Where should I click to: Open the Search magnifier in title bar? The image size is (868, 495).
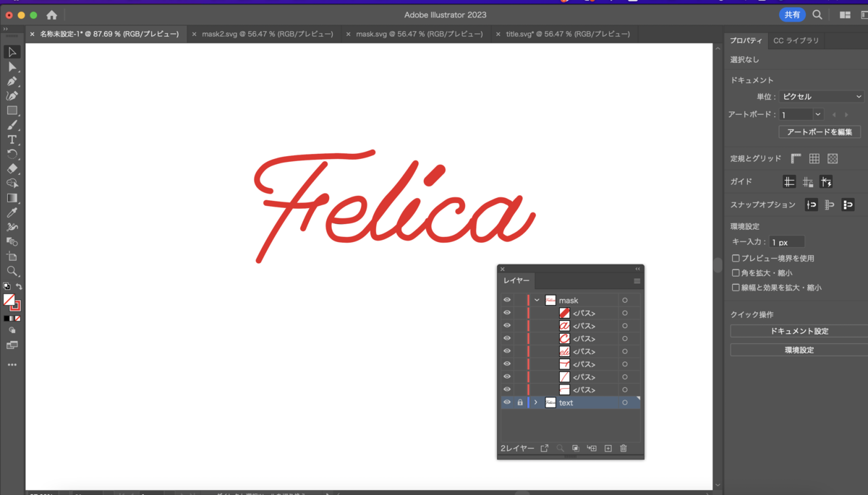click(817, 14)
